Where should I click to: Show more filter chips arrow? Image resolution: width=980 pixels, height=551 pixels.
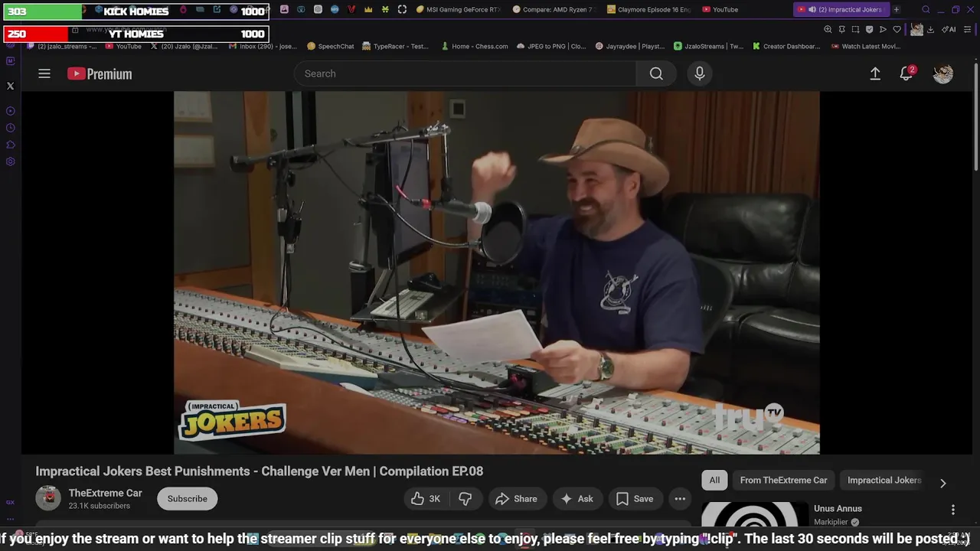942,483
